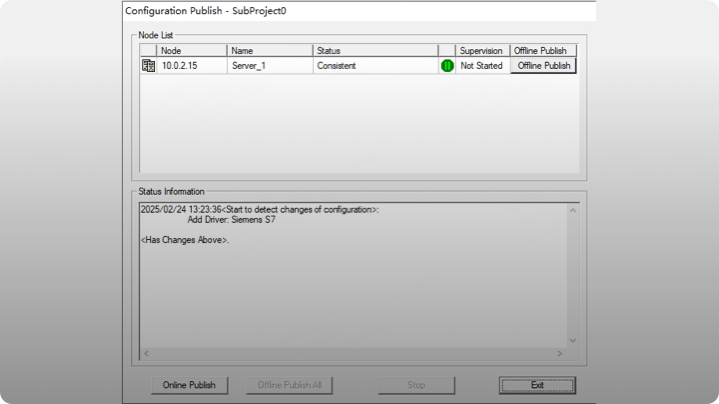Click the Offline Publish button in Server_1 row
Image resolution: width=719 pixels, height=404 pixels.
[543, 66]
